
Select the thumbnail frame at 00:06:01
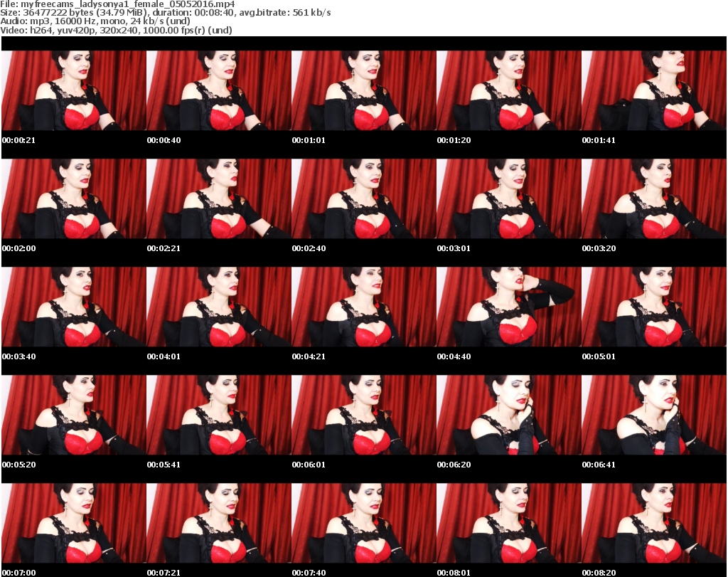tap(363, 415)
